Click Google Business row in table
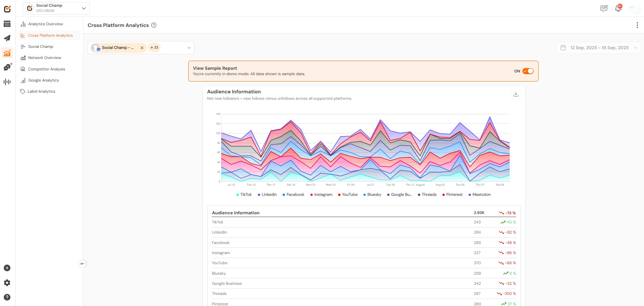The height and width of the screenshot is (306, 644). point(364,283)
